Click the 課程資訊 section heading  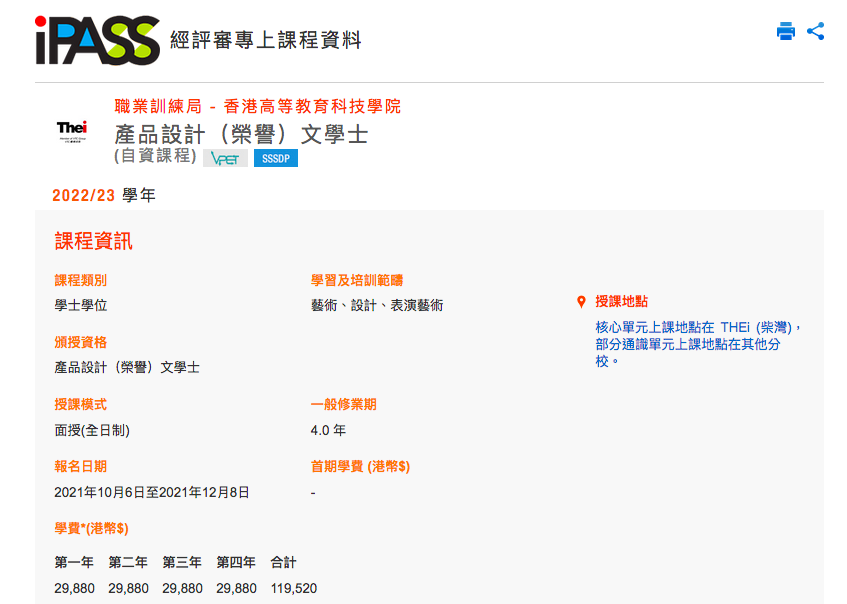click(95, 241)
